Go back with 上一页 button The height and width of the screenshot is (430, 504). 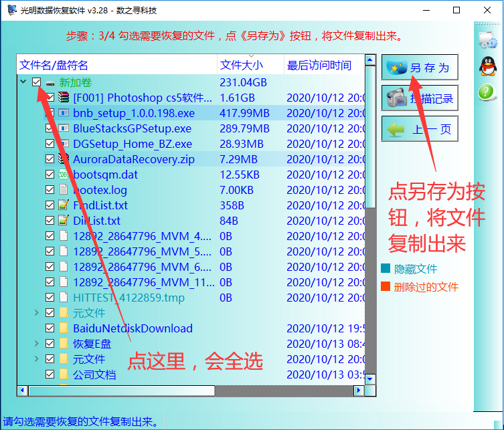(x=420, y=129)
